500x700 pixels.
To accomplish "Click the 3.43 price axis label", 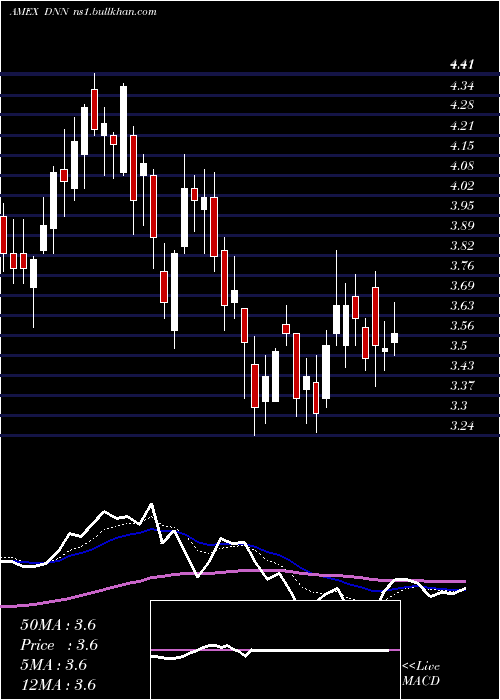I will click(462, 366).
